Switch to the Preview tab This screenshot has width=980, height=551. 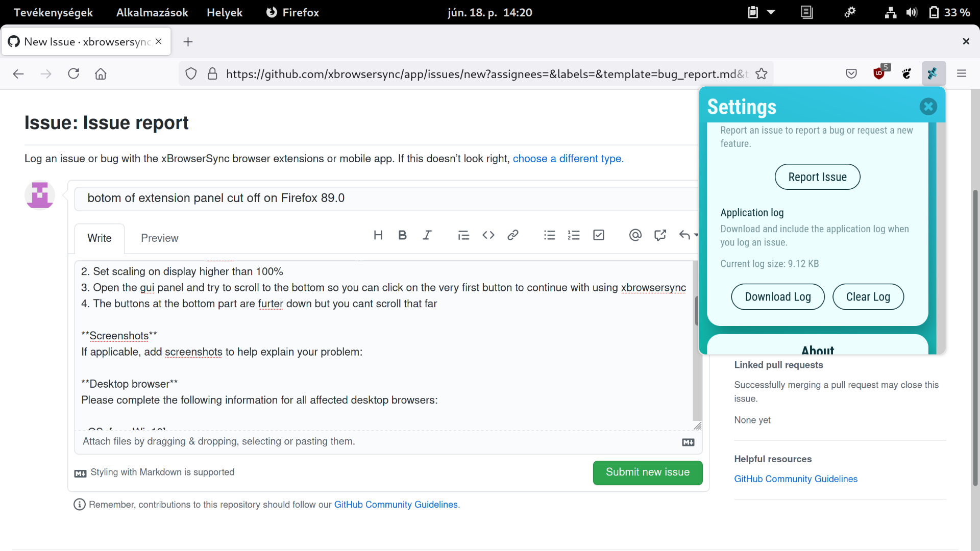click(x=159, y=238)
